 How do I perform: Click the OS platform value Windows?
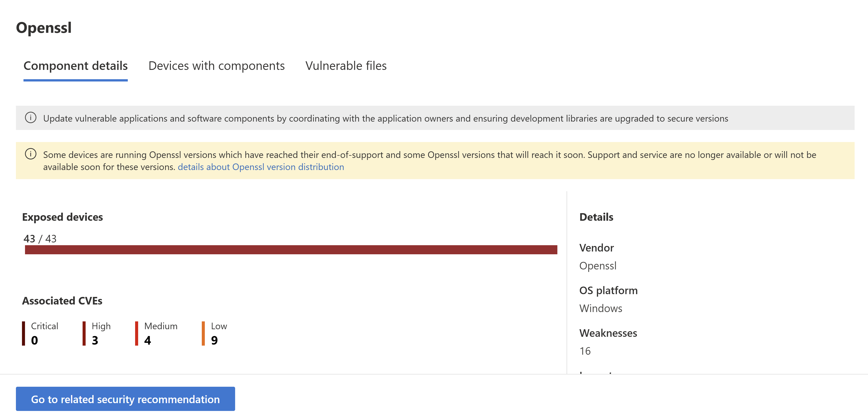[601, 308]
